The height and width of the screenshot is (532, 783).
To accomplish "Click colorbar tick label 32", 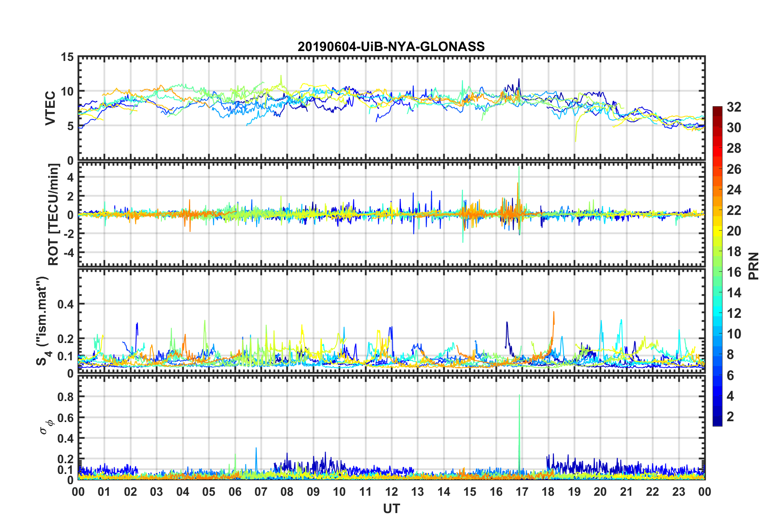I will click(734, 107).
